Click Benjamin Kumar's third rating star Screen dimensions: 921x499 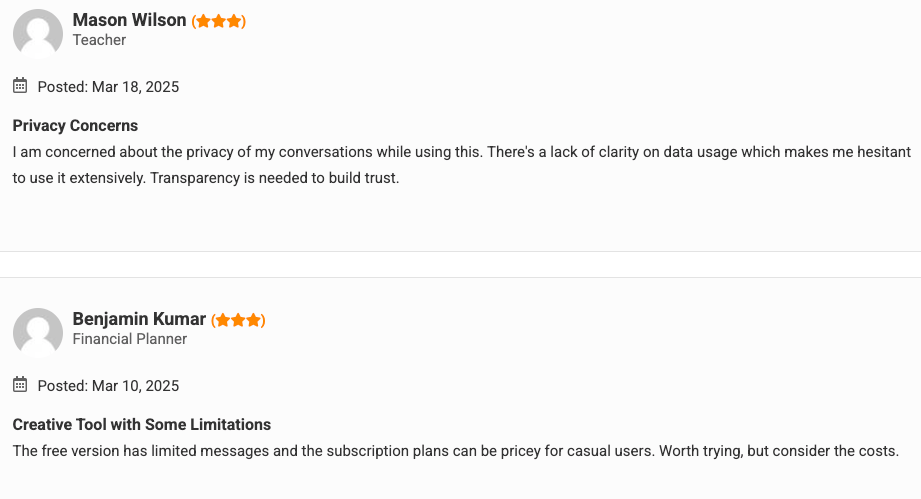tap(253, 320)
